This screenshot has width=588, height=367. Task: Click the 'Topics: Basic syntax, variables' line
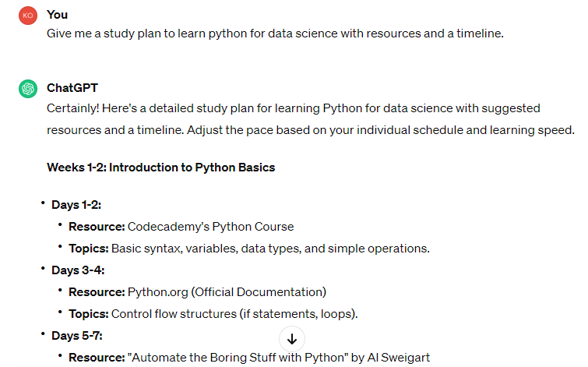(x=249, y=249)
